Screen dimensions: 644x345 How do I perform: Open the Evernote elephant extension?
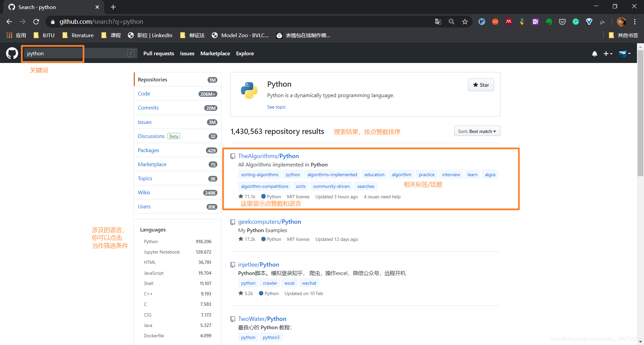(549, 22)
